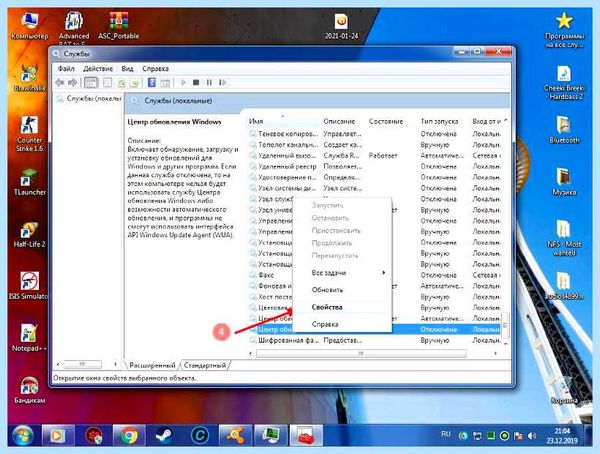
Task: Open Google Chrome from the taskbar
Action: point(129,436)
